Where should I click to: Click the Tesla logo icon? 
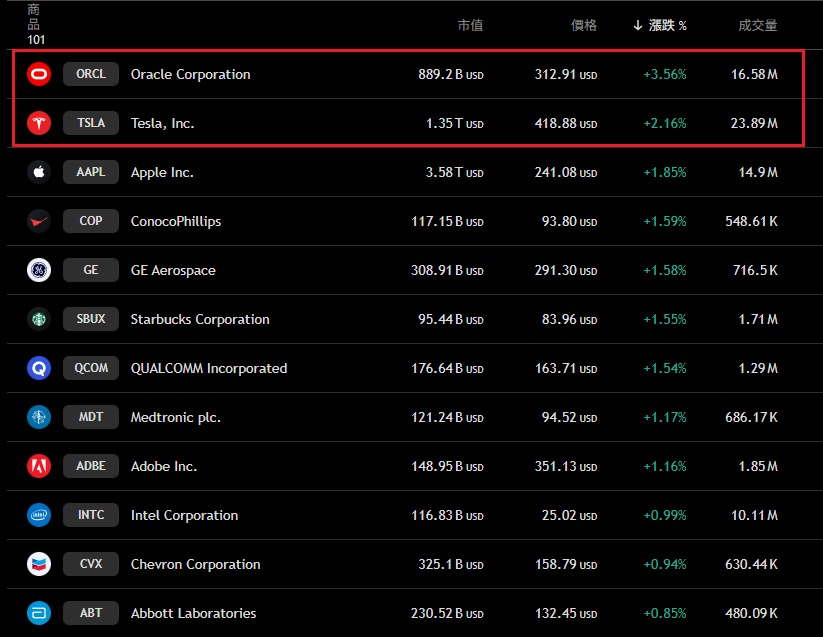39,123
